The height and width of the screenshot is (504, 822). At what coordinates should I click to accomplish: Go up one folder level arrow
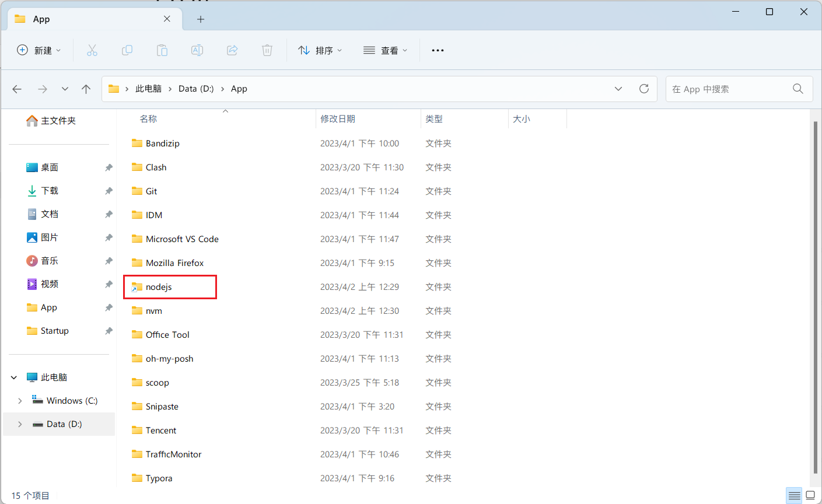pos(86,89)
